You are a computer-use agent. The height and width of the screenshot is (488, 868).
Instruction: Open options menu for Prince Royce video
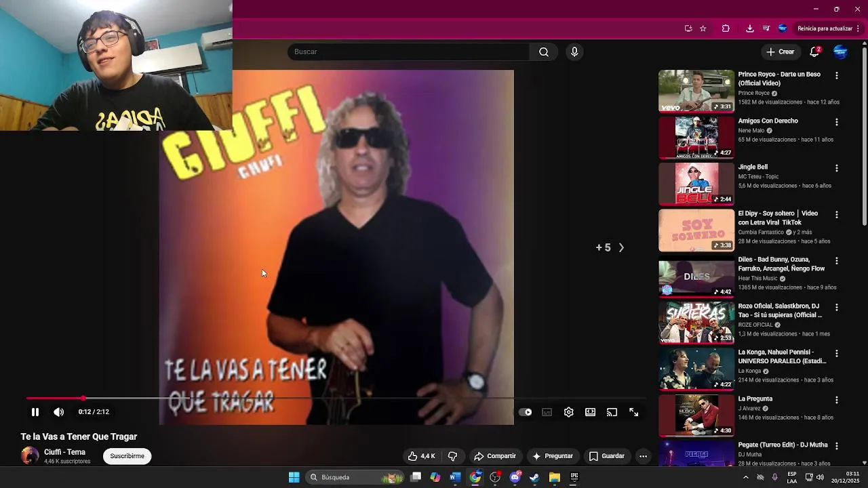pos(837,76)
